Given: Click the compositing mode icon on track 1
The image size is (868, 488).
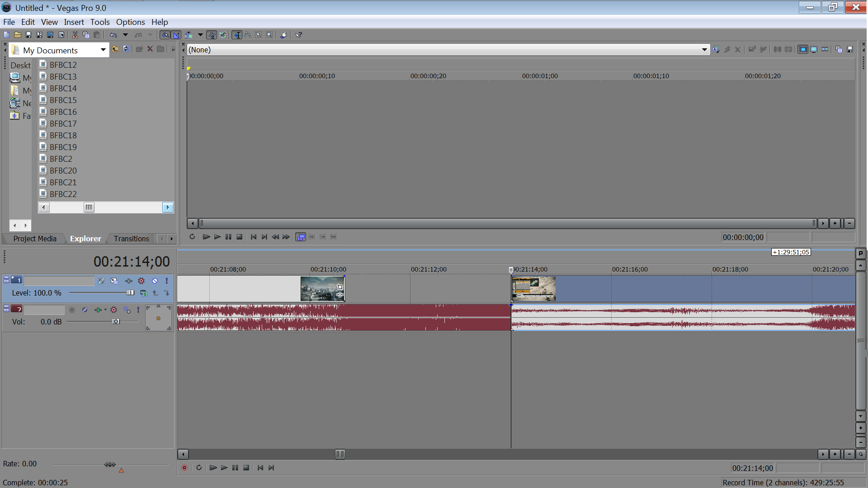Looking at the screenshot, I should [x=143, y=293].
